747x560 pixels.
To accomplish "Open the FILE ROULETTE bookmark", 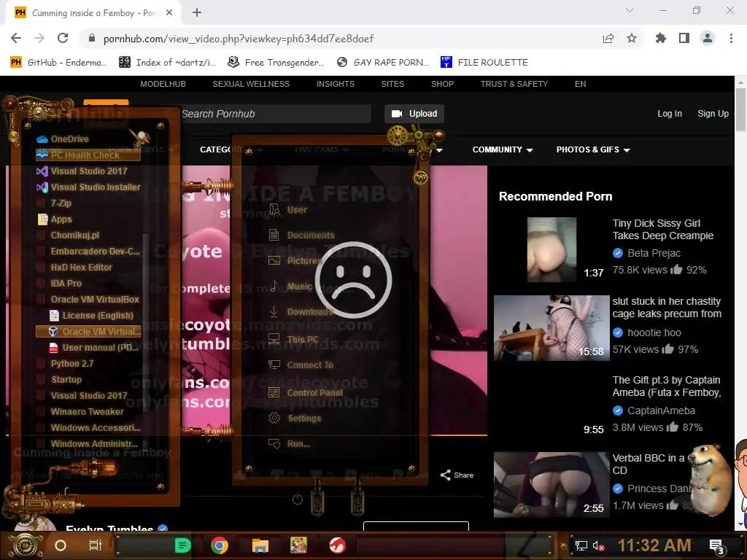I will [x=484, y=62].
